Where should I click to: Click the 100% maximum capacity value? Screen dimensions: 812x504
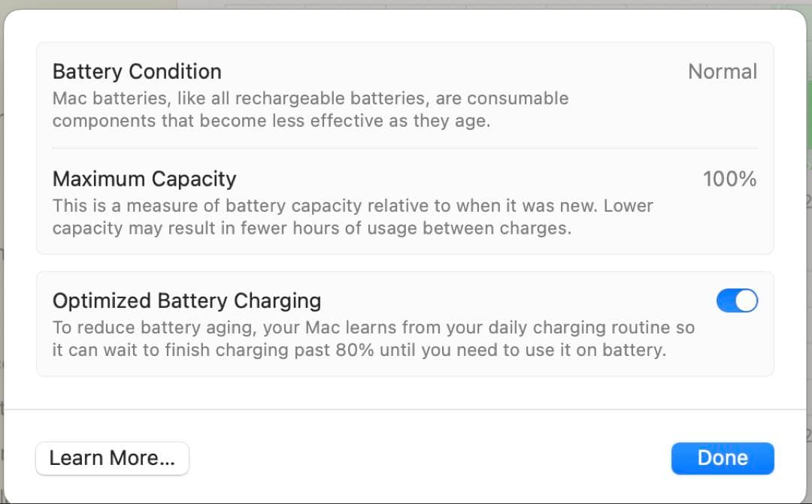pyautogui.click(x=729, y=179)
